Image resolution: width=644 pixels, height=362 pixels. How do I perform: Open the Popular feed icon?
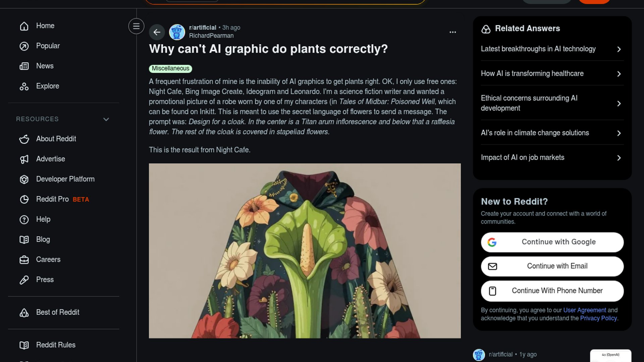(x=24, y=46)
